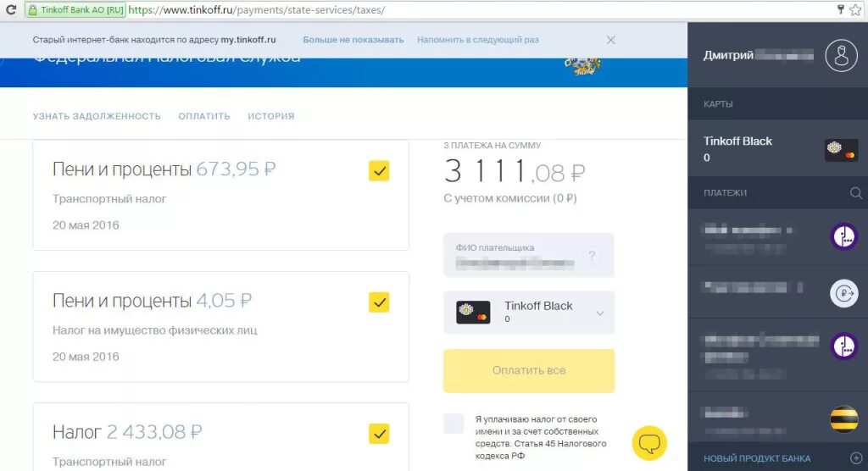The height and width of the screenshot is (471, 868).
Task: Open the yellow chat bubble button
Action: [649, 443]
